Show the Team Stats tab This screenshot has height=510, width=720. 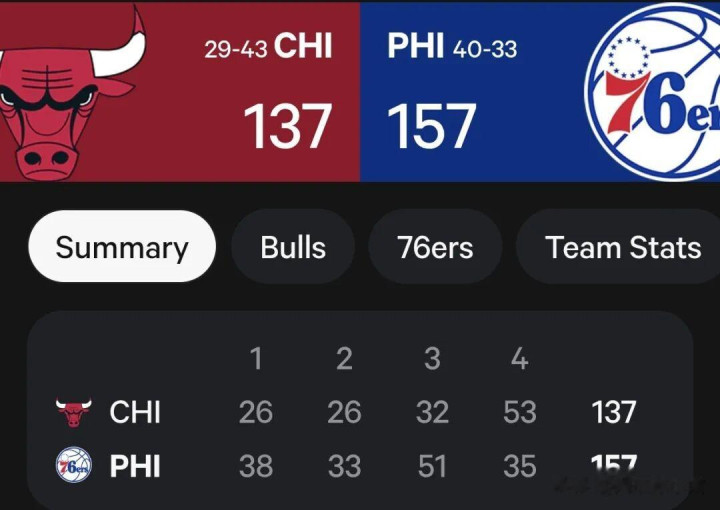tap(623, 247)
